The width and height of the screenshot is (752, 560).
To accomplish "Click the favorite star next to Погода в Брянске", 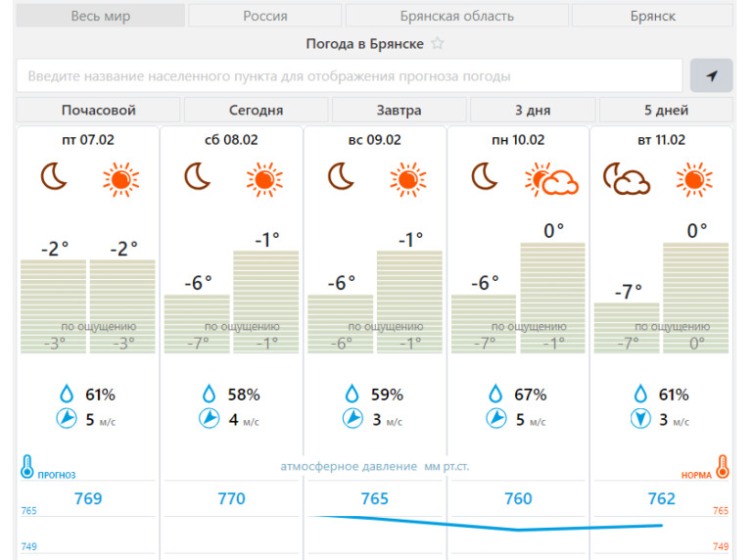I will (x=438, y=44).
